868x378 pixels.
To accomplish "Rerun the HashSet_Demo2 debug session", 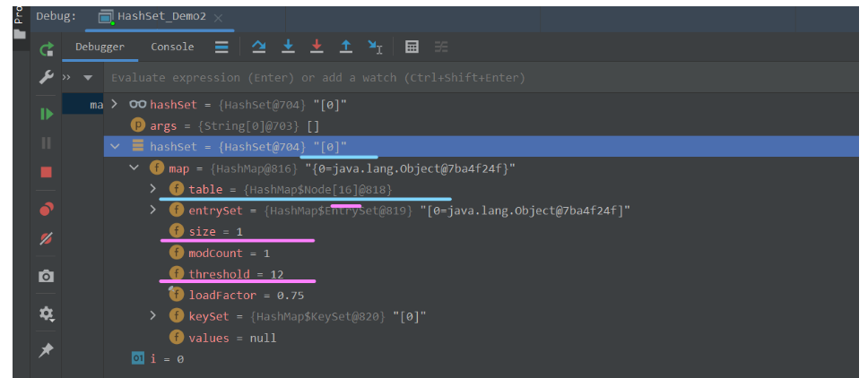I will pyautogui.click(x=47, y=49).
